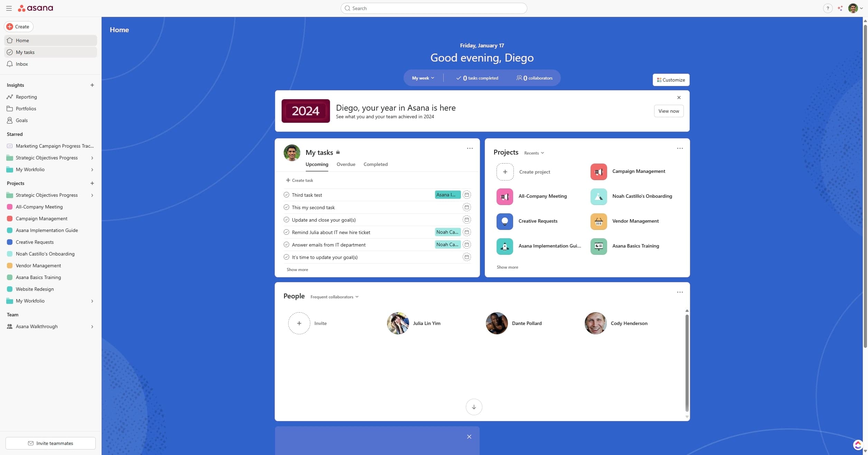
Task: Click the down arrow button in People widget
Action: (x=474, y=407)
